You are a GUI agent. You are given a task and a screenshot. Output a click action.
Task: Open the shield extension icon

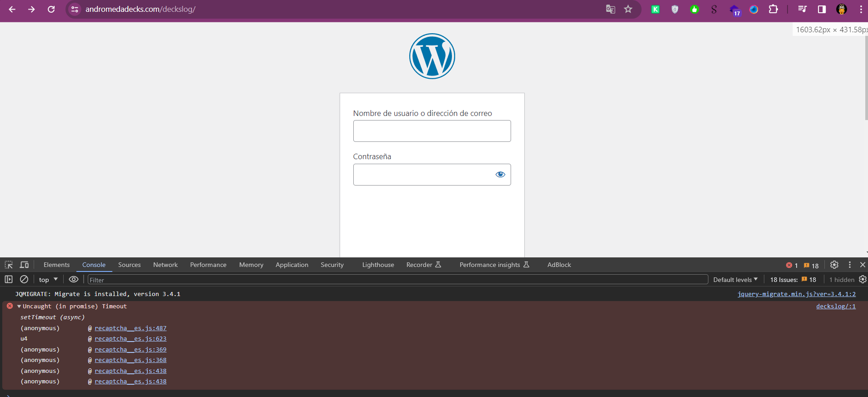(x=675, y=9)
